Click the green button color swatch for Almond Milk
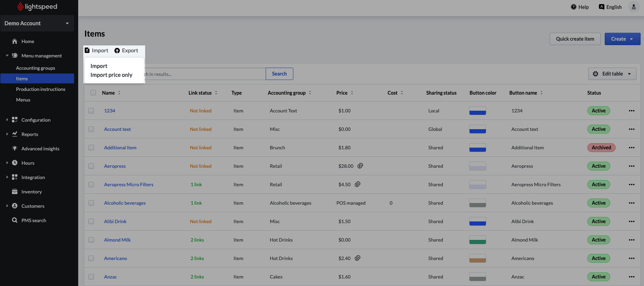 (477, 240)
